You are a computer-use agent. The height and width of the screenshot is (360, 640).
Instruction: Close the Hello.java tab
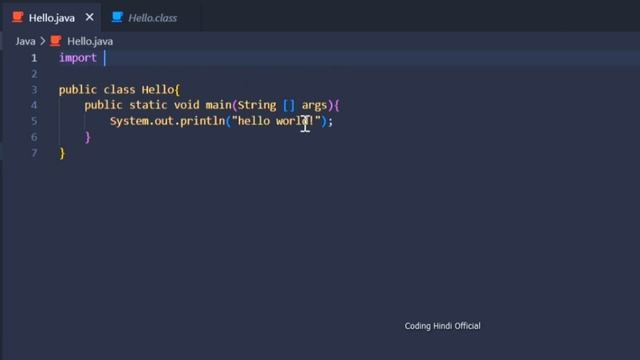(x=89, y=18)
